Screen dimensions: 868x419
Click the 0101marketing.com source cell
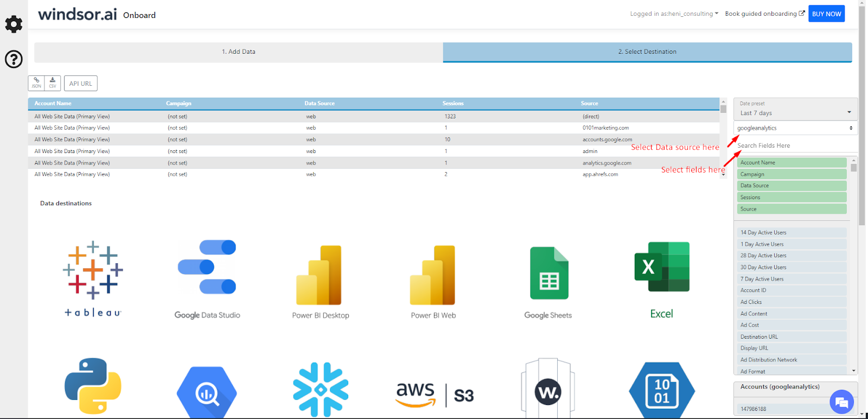[606, 128]
